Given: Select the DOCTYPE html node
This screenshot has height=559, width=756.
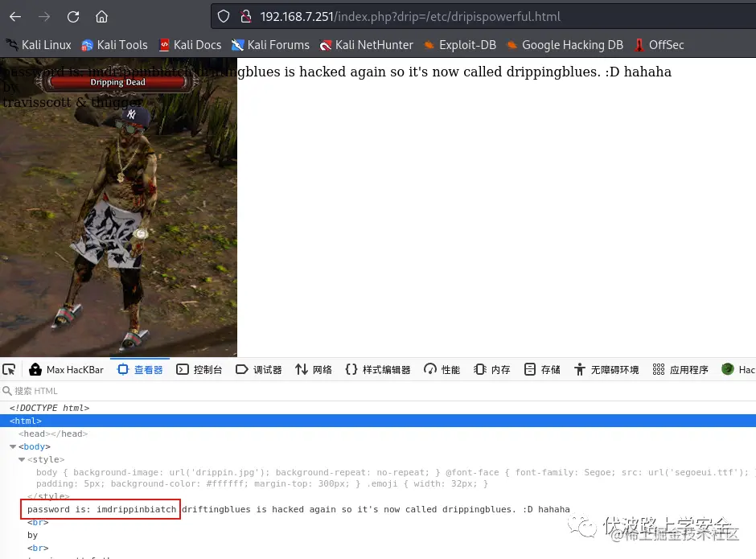Looking at the screenshot, I should 50,408.
